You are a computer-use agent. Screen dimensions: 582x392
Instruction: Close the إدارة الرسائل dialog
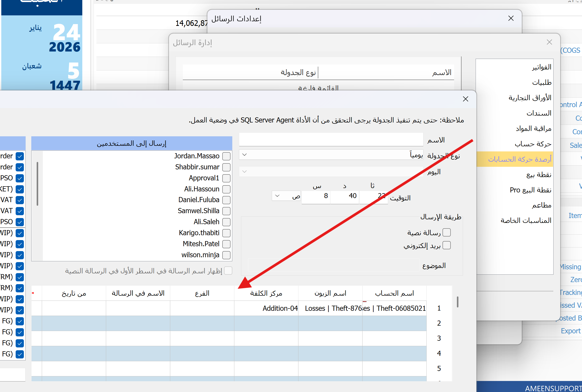click(x=549, y=42)
